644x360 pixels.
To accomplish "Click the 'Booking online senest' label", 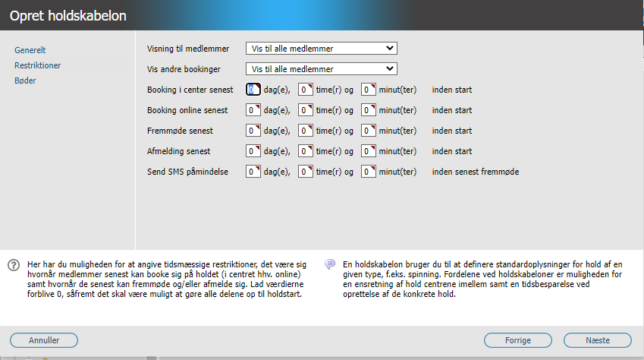I will 187,110.
